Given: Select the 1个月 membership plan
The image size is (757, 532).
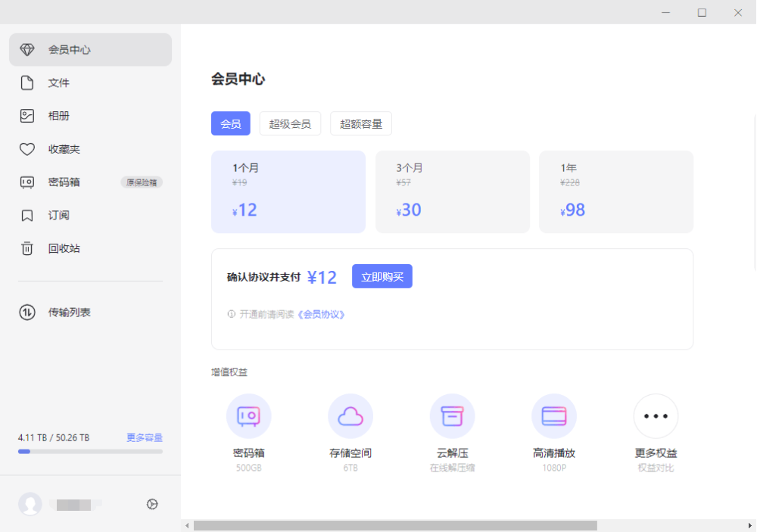Looking at the screenshot, I should 288,191.
